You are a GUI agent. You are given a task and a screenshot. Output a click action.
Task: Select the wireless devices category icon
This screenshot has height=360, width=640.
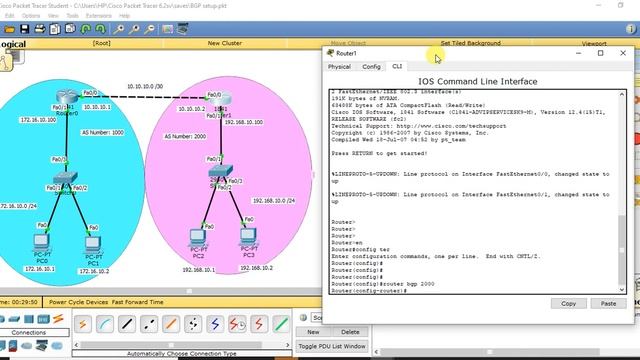pos(43,319)
